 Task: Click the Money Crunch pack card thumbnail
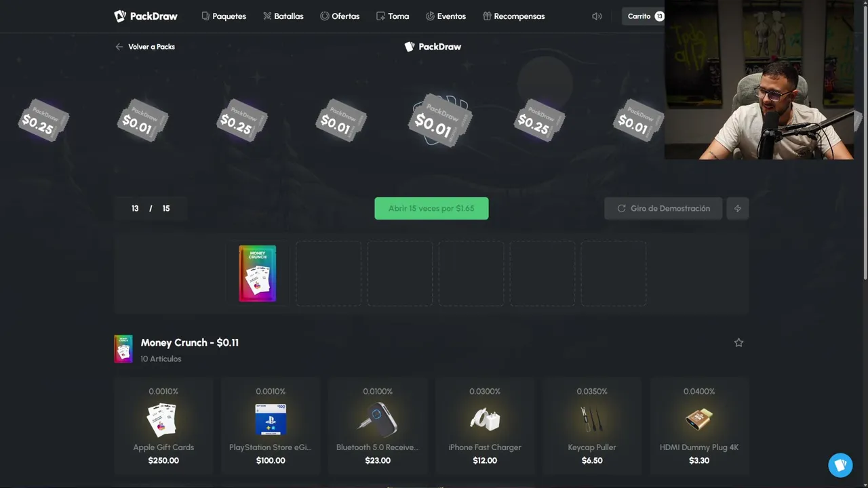pos(258,273)
